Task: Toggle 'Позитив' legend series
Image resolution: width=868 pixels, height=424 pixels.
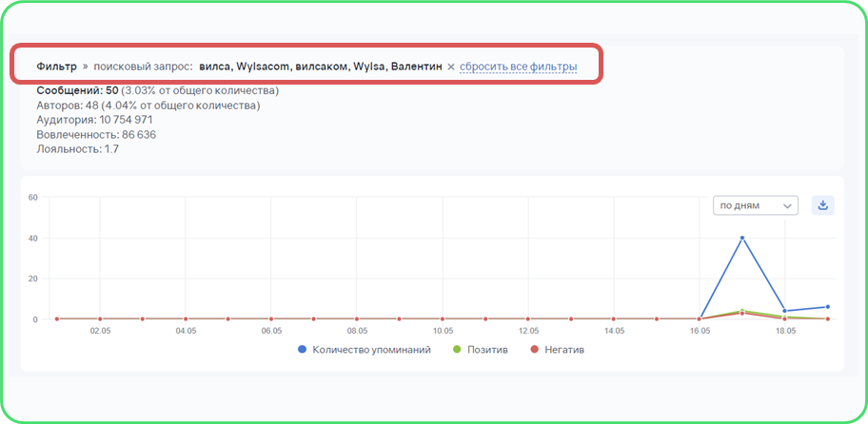Action: [481, 349]
